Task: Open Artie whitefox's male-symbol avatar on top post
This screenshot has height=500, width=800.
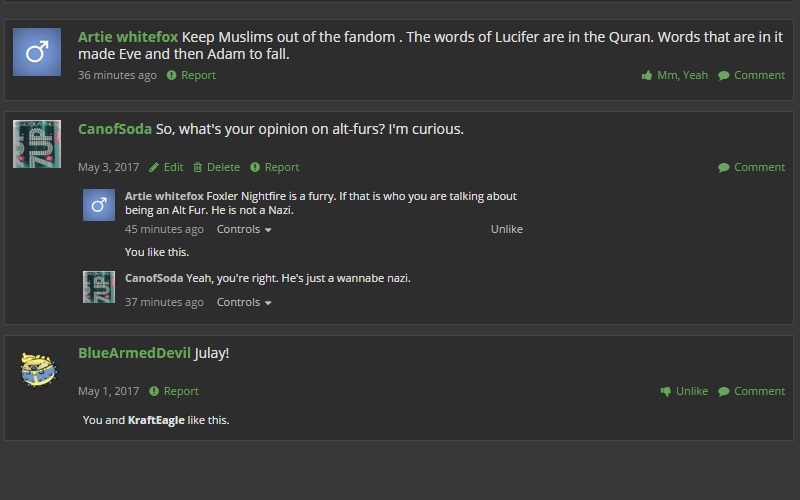Action: coord(37,52)
